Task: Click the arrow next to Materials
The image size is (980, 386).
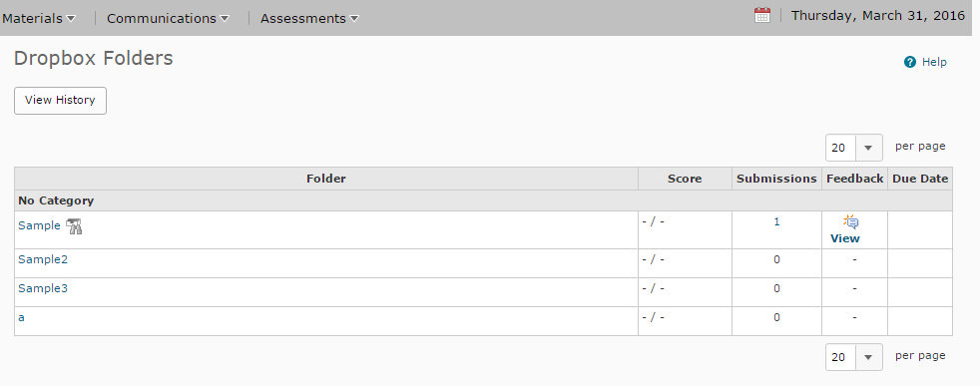Action: tap(71, 19)
